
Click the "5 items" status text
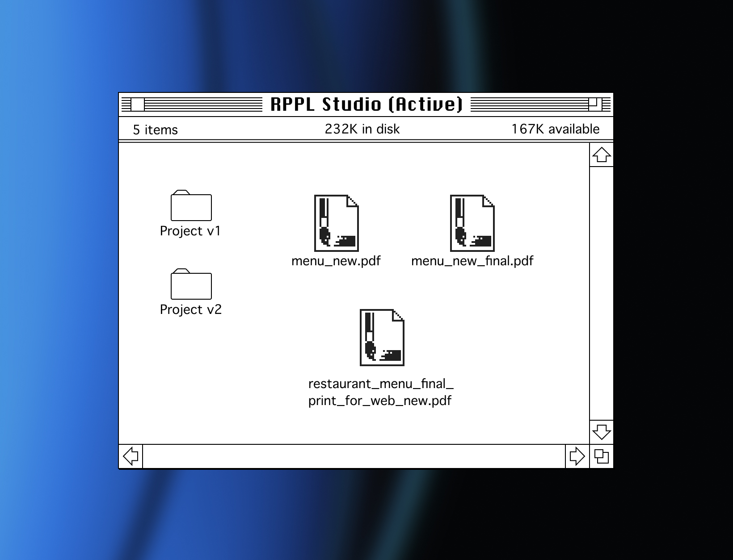pos(155,130)
